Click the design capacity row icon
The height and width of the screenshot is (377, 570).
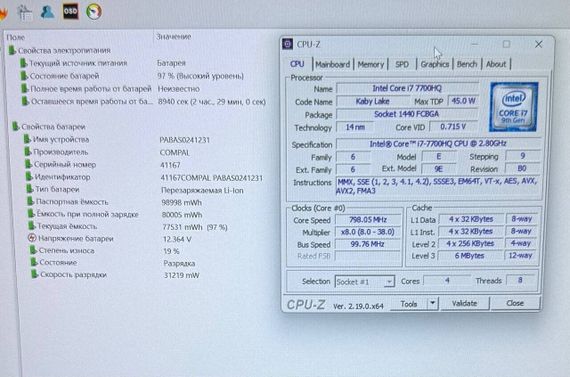(x=31, y=201)
